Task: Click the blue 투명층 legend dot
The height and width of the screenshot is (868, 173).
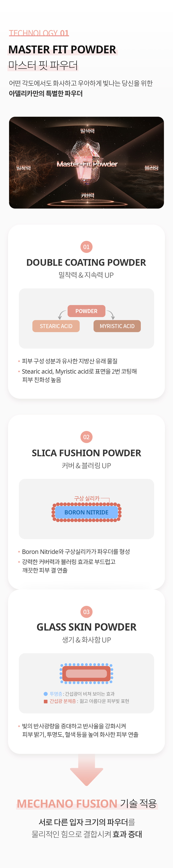Action: (x=46, y=694)
